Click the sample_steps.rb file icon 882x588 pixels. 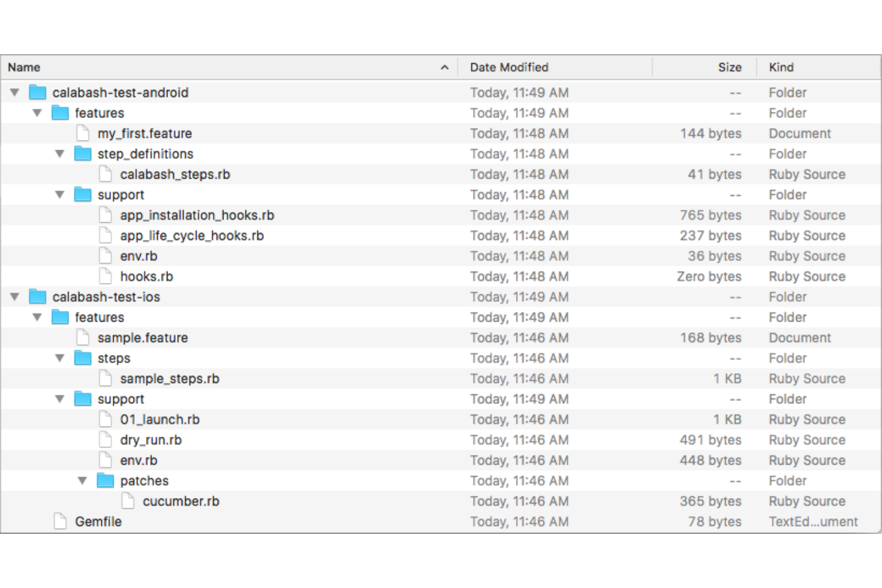(105, 378)
